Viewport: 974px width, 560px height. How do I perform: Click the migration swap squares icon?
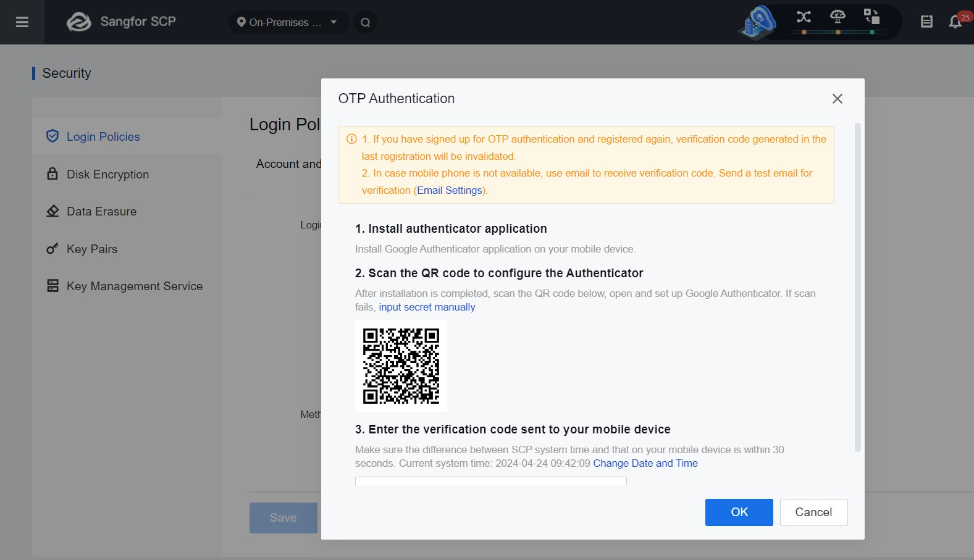[871, 17]
